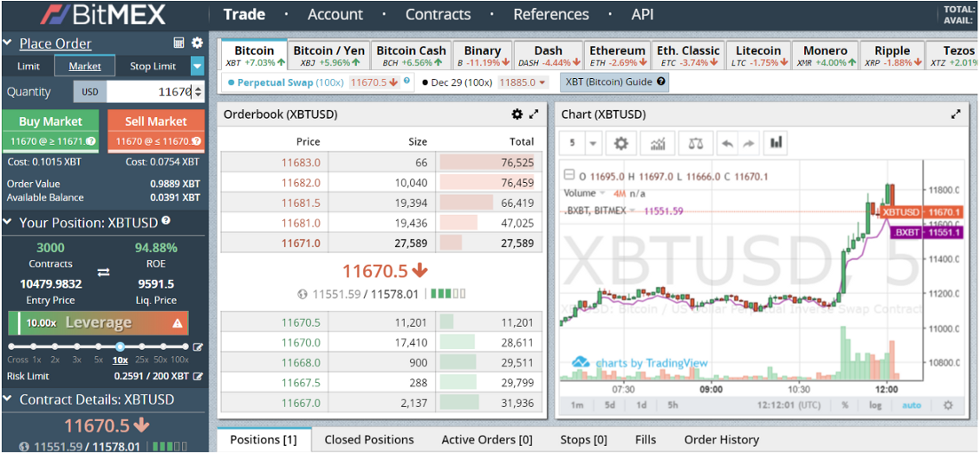980x453 pixels.
Task: Toggle percent scale on chart
Action: click(844, 405)
